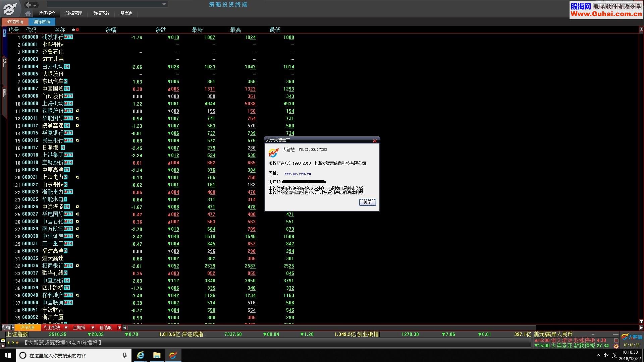The image size is (644, 362).
Task: Open the 数据下载 menu tab
Action: point(101,13)
